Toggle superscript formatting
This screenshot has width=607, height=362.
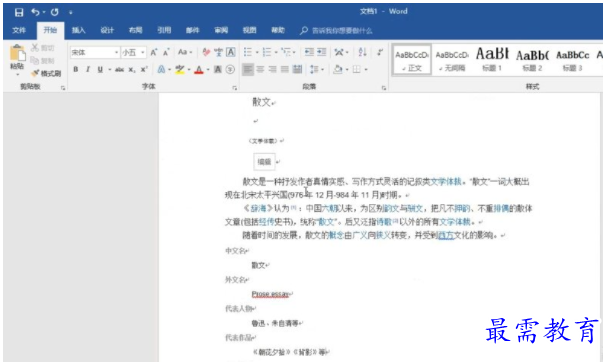click(x=144, y=69)
